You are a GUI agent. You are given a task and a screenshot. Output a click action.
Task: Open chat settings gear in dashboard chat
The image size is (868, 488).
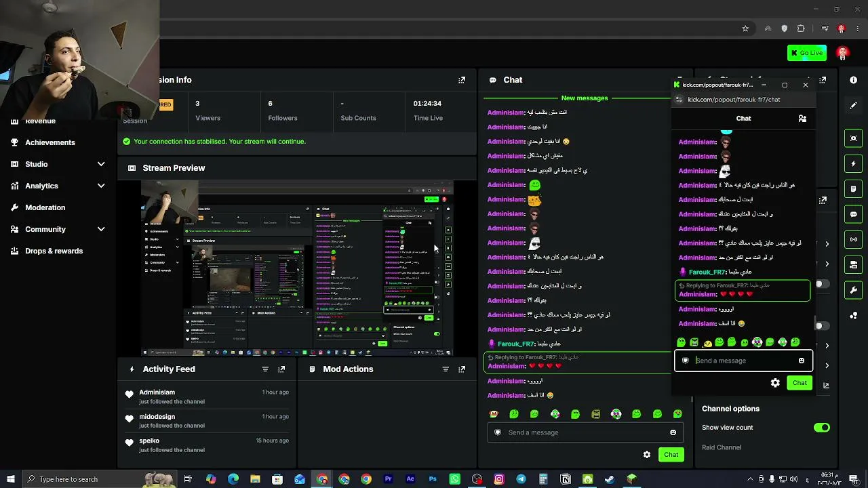[x=647, y=455]
